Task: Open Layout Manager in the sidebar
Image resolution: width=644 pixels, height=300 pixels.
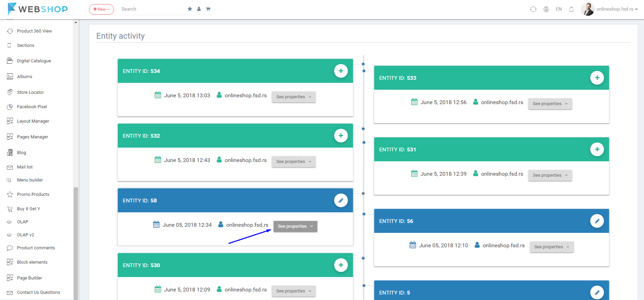Action: click(33, 121)
